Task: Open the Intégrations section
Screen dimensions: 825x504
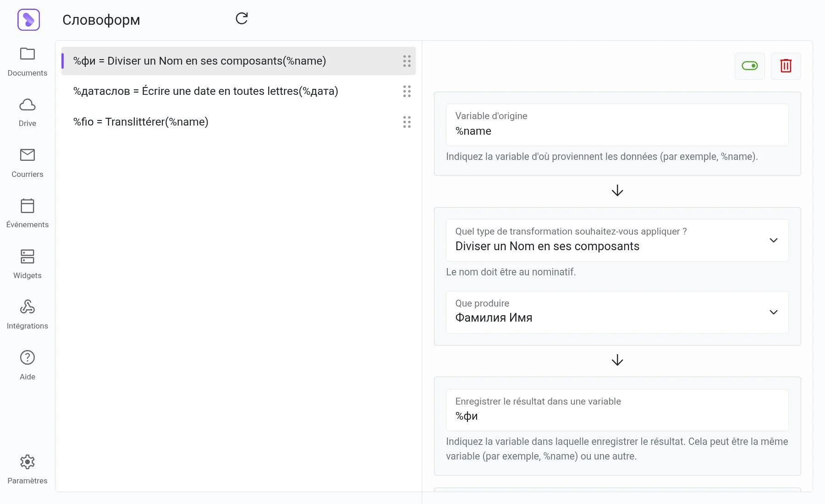Action: pyautogui.click(x=27, y=314)
